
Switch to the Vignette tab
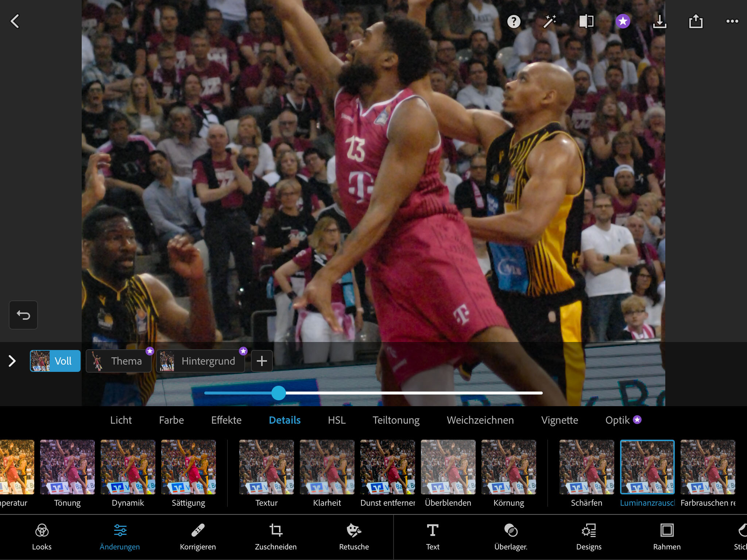tap(559, 420)
